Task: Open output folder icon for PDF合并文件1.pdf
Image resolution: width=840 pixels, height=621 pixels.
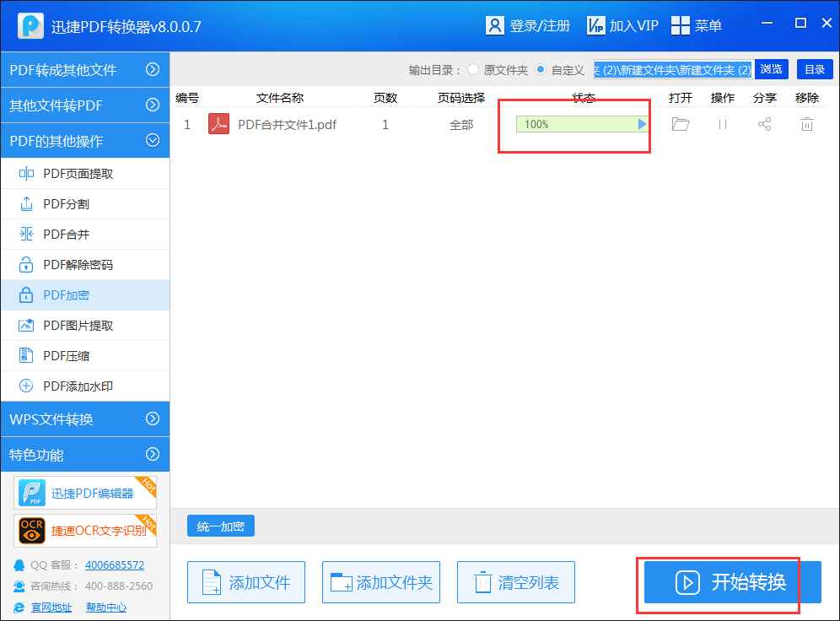Action: tap(681, 124)
